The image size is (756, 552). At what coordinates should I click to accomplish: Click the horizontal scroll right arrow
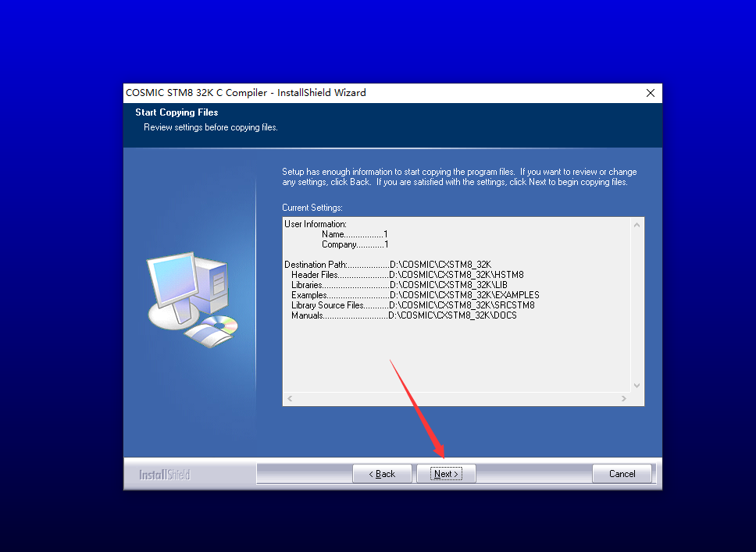pyautogui.click(x=624, y=398)
